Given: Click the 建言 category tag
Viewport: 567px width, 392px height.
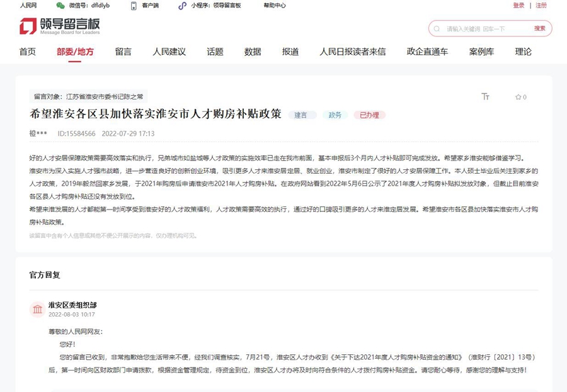Looking at the screenshot, I should [302, 115].
